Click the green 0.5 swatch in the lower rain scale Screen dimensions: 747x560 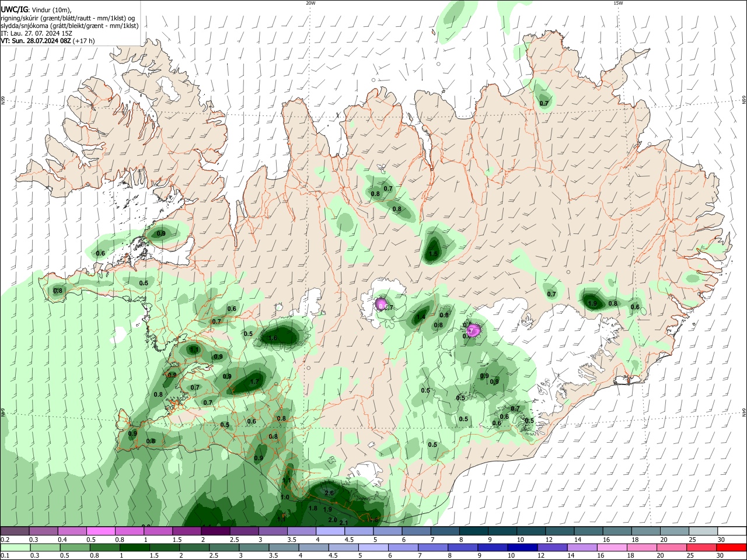coord(75,547)
